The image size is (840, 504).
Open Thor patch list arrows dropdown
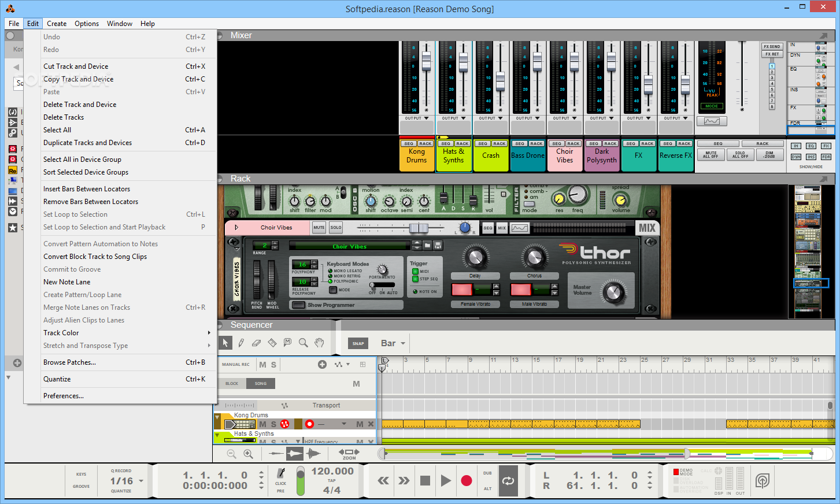click(417, 246)
